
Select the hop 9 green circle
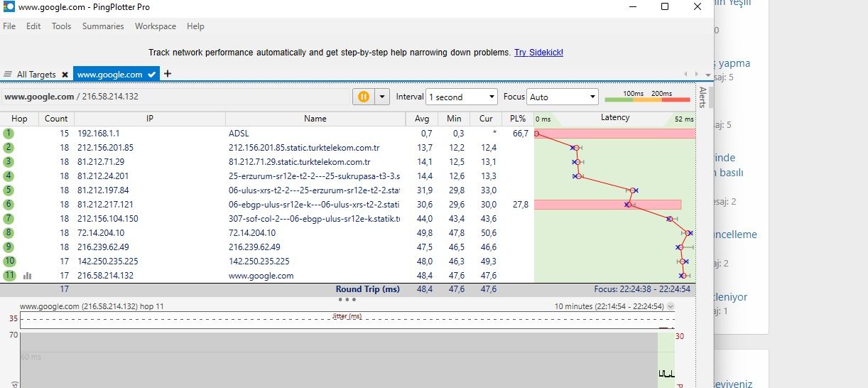[9, 247]
